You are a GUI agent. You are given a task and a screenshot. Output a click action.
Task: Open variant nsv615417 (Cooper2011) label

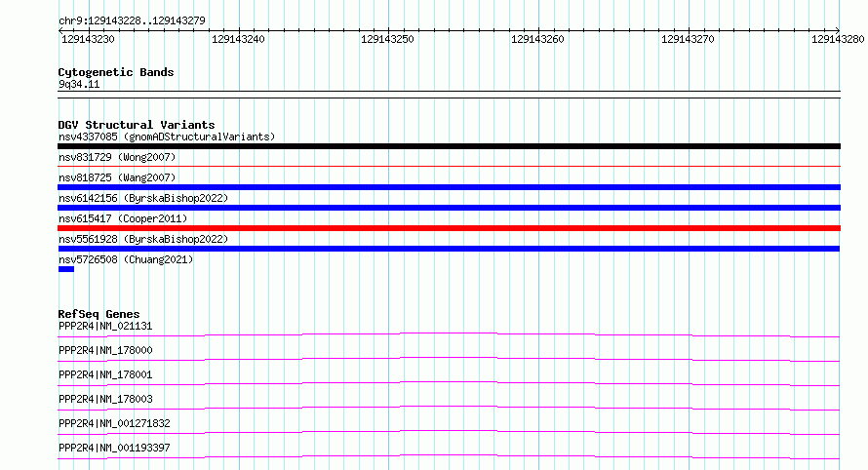[123, 218]
